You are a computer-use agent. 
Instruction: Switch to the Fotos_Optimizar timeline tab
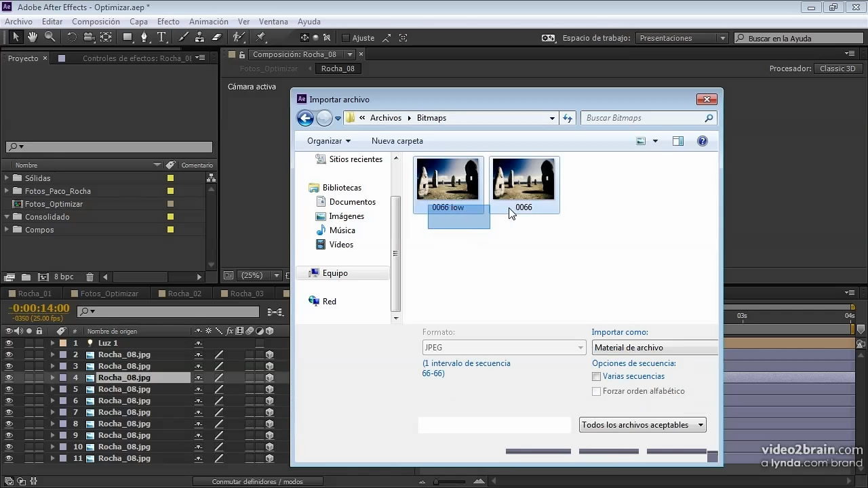click(x=109, y=293)
